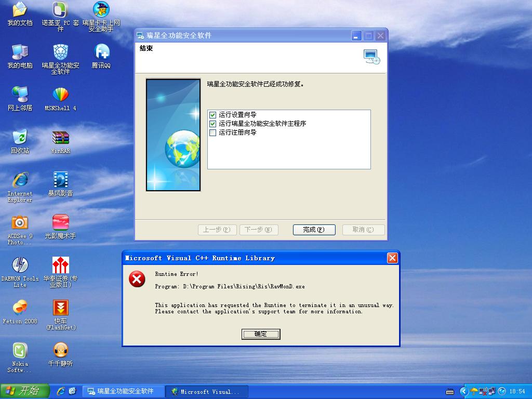Select the 网上邻居 desktop icon

pyautogui.click(x=20, y=99)
